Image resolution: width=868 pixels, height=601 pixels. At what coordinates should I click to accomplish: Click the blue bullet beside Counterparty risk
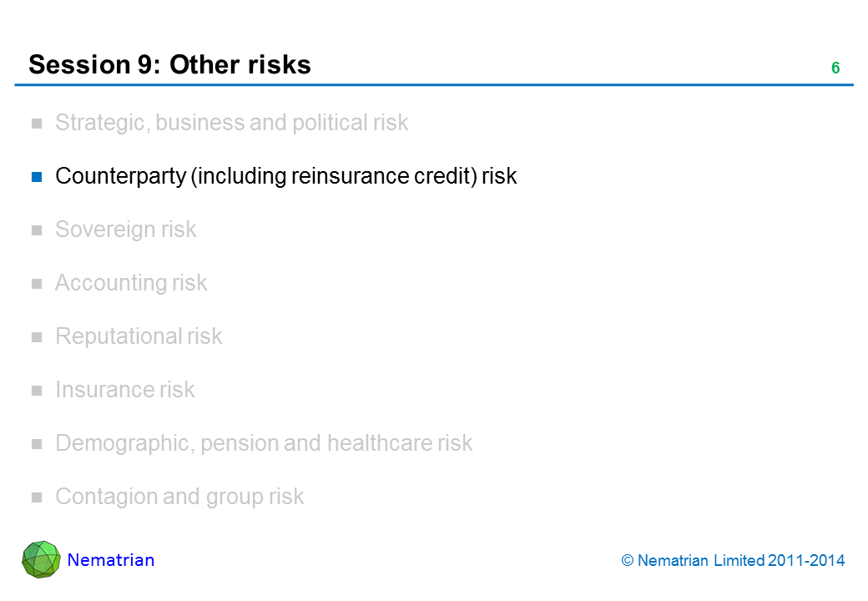pos(37,177)
